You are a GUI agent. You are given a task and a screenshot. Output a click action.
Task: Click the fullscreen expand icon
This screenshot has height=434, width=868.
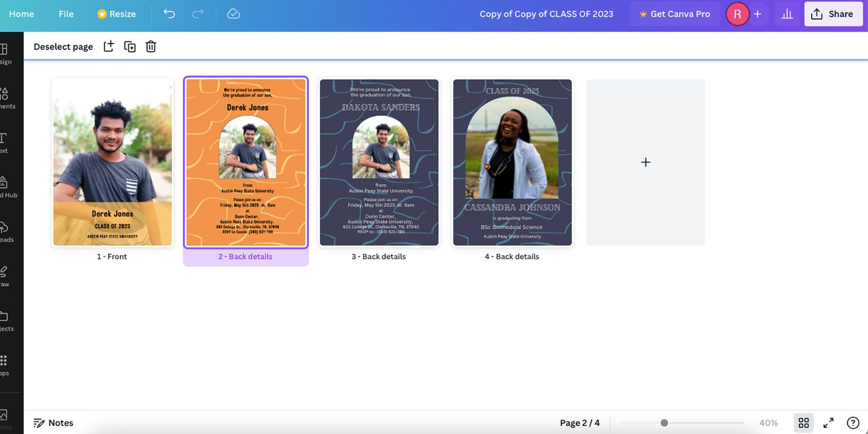[828, 423]
